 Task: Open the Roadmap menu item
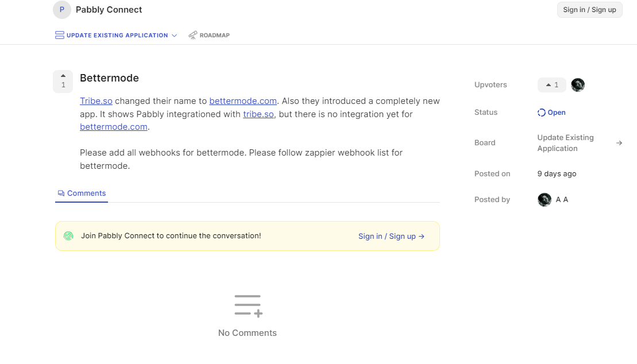coord(209,36)
